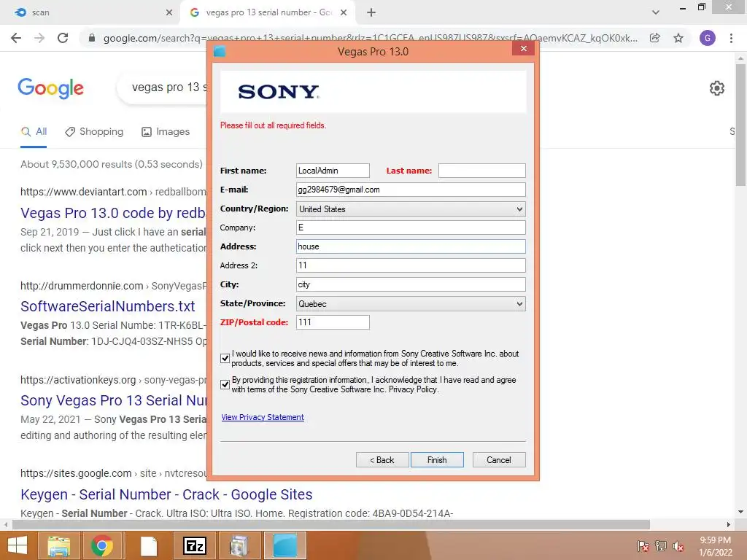Viewport: 747px width, 560px height.
Task: Open SoftwareSerialNumbers.txt result link
Action: [108, 306]
